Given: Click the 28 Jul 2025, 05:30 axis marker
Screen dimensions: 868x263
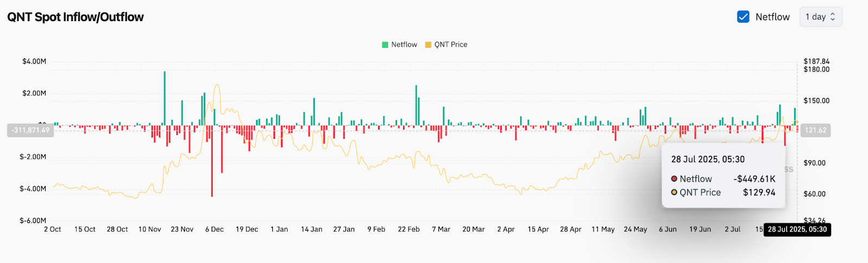Looking at the screenshot, I should pyautogui.click(x=797, y=229).
